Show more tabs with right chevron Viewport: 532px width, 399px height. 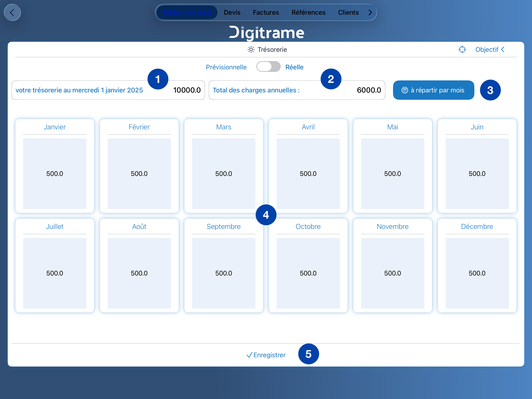pyautogui.click(x=370, y=13)
